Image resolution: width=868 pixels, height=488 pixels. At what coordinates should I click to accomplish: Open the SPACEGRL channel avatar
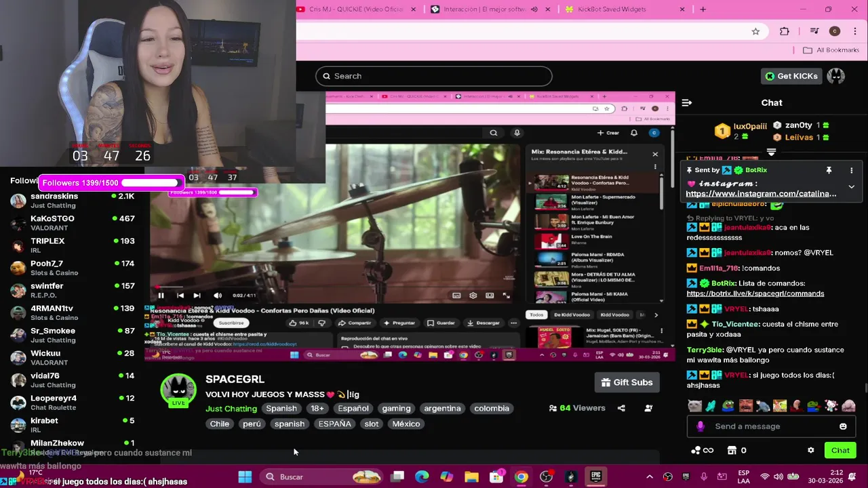pos(178,390)
